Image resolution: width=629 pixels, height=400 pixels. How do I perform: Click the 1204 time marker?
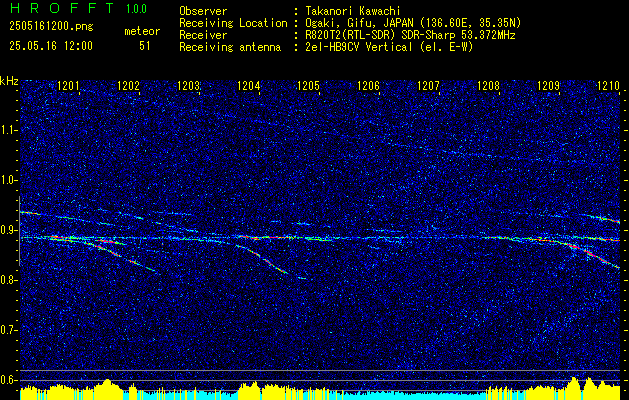[x=249, y=85]
